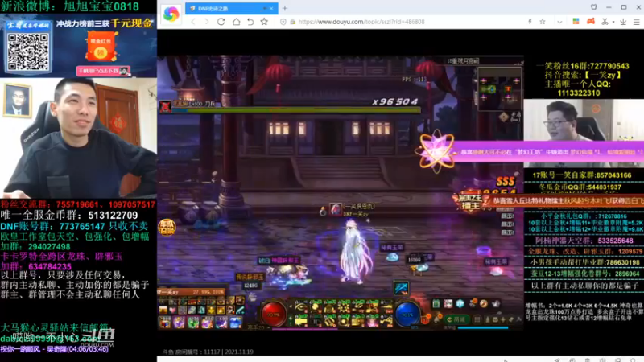Open the green 商城 shop button
This screenshot has width=644, height=362.
point(456,319)
